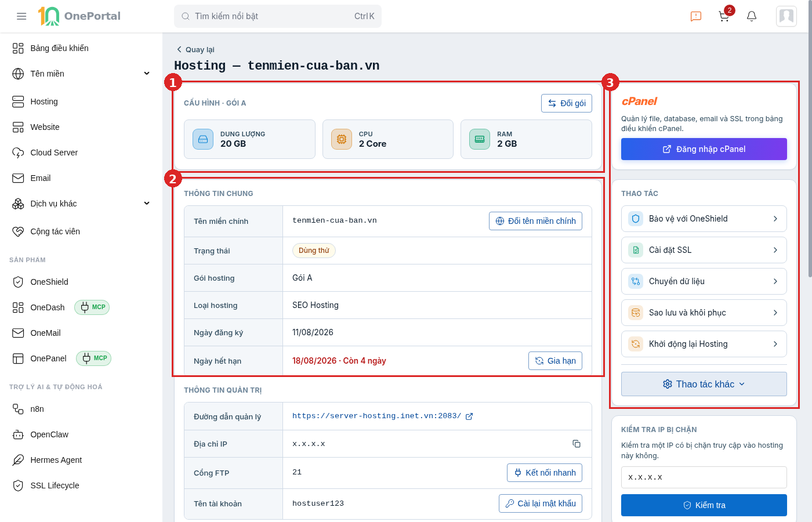Click the expiry date '18/08/2026 · Còn 4 ngày'
Screen dimensions: 812x522
[339, 361]
